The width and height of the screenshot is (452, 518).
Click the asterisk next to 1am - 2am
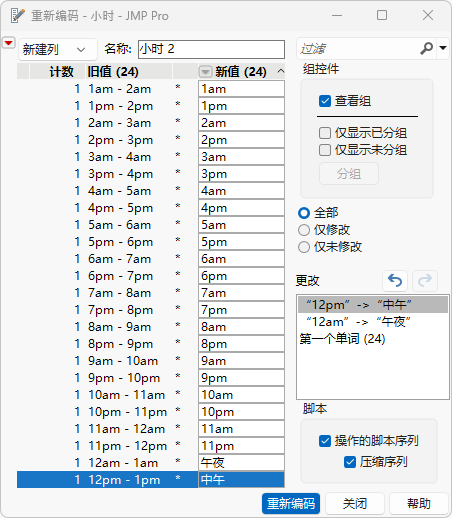tap(178, 88)
